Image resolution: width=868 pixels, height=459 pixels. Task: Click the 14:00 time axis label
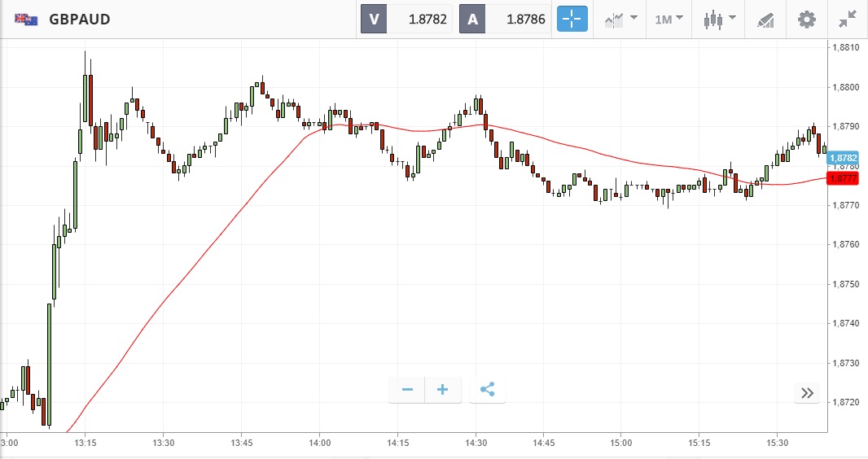tap(320, 444)
